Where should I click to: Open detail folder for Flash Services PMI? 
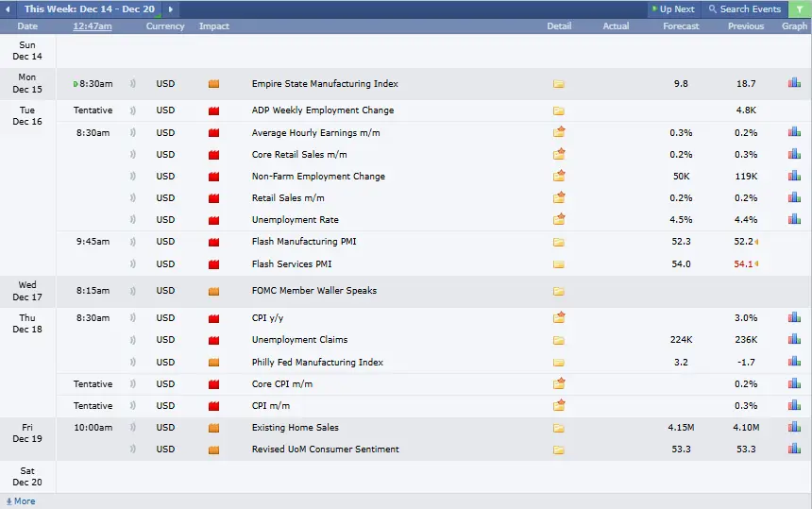pos(558,264)
